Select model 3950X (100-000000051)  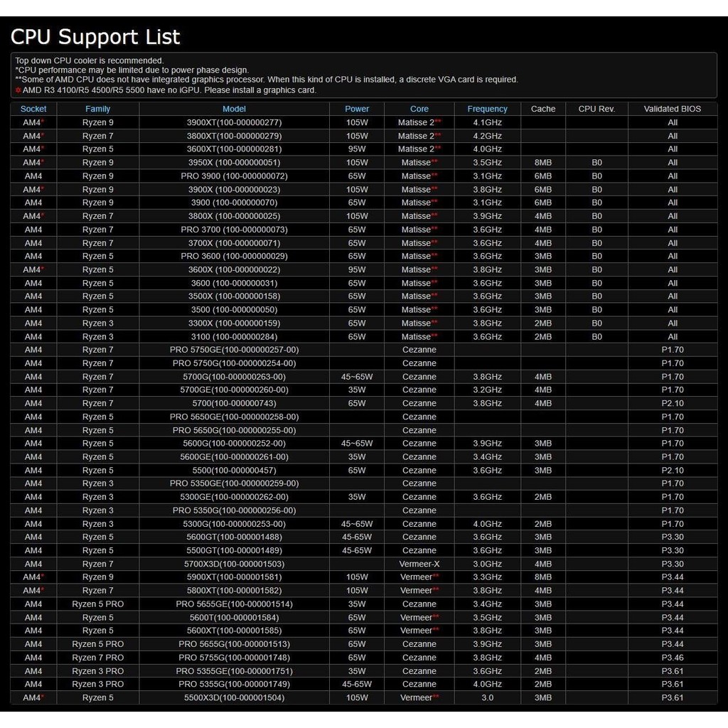click(x=234, y=163)
